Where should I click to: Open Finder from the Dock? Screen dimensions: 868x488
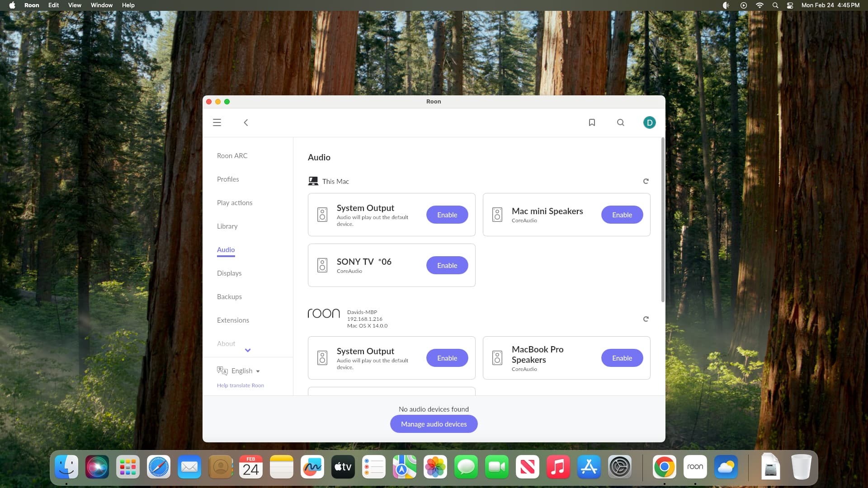66,467
